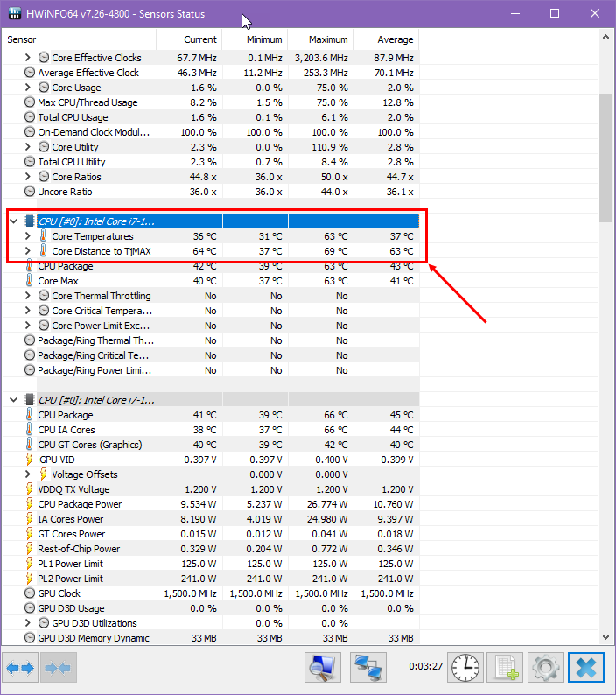Image resolution: width=616 pixels, height=695 pixels.
Task: Select the GPU D3D Usage row
Action: click(211, 608)
